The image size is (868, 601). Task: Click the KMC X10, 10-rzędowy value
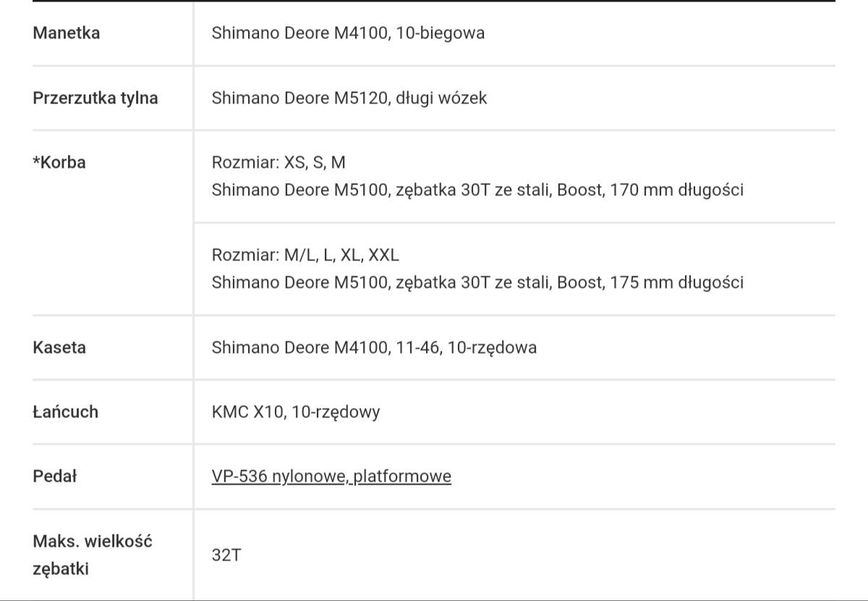296,412
